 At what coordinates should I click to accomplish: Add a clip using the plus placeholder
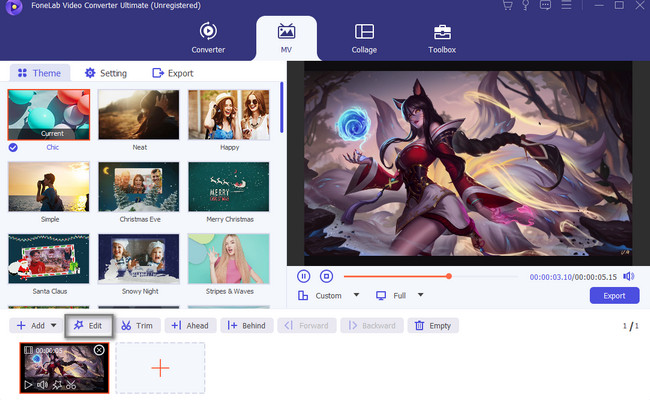tap(160, 368)
